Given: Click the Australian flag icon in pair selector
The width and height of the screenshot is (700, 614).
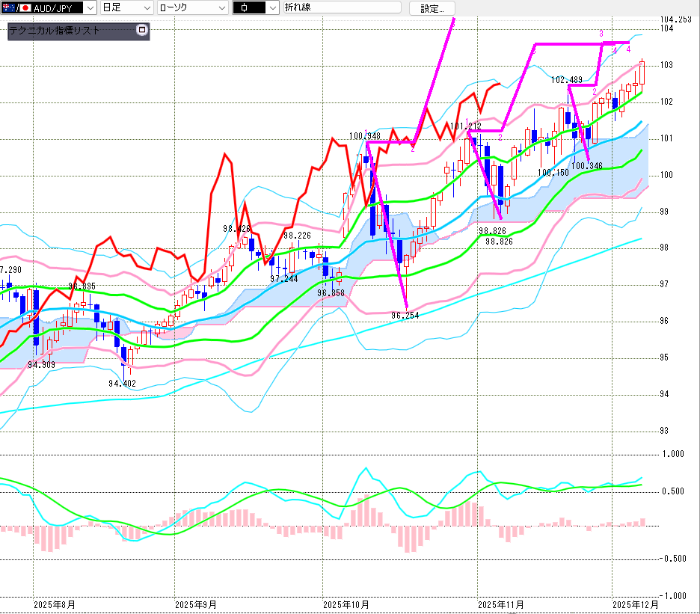Looking at the screenshot, I should click(x=7, y=7).
